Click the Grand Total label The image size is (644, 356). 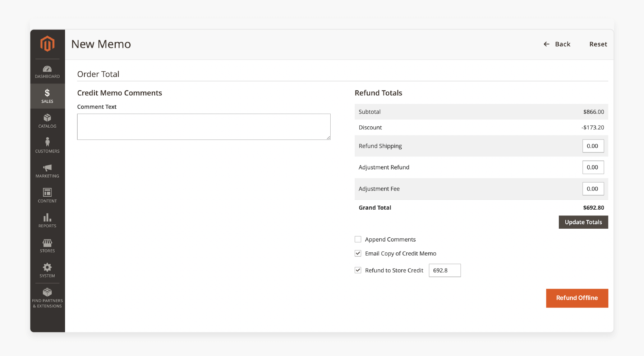pos(375,207)
